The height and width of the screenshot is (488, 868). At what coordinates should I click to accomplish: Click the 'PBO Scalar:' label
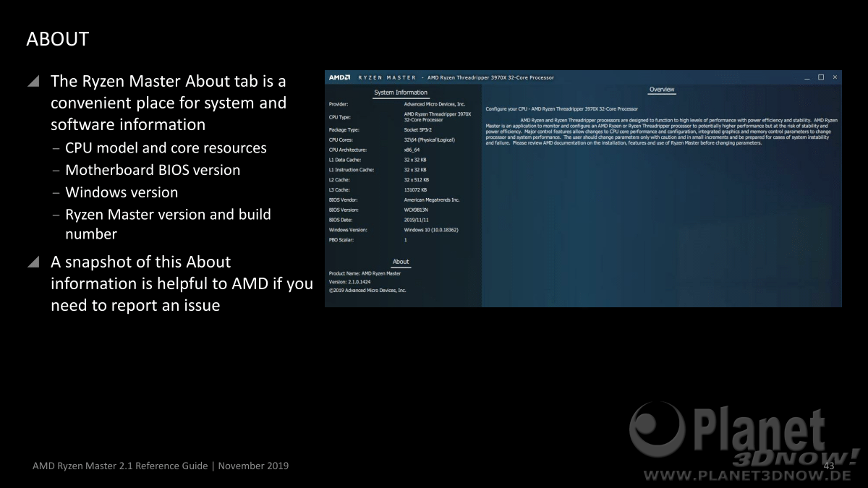tap(341, 240)
